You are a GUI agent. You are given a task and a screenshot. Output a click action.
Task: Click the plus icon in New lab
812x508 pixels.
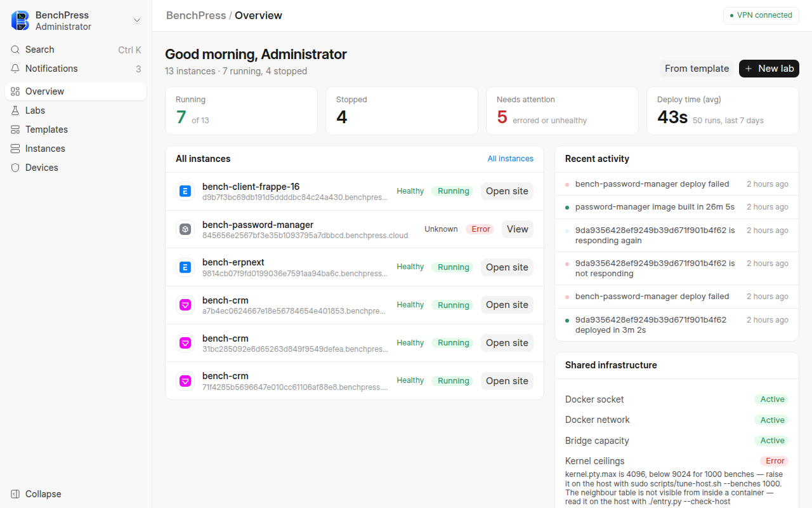tap(749, 69)
